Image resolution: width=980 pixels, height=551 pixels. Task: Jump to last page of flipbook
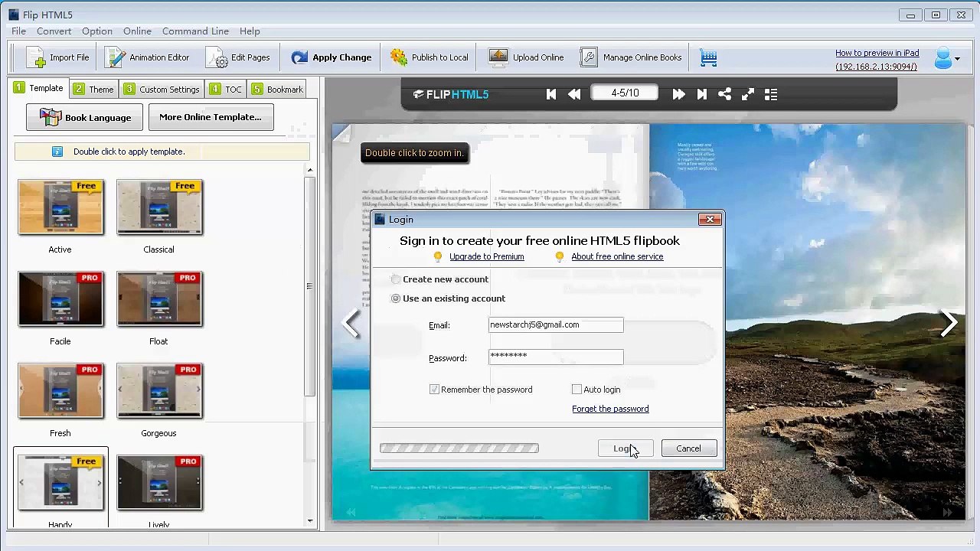coord(702,94)
